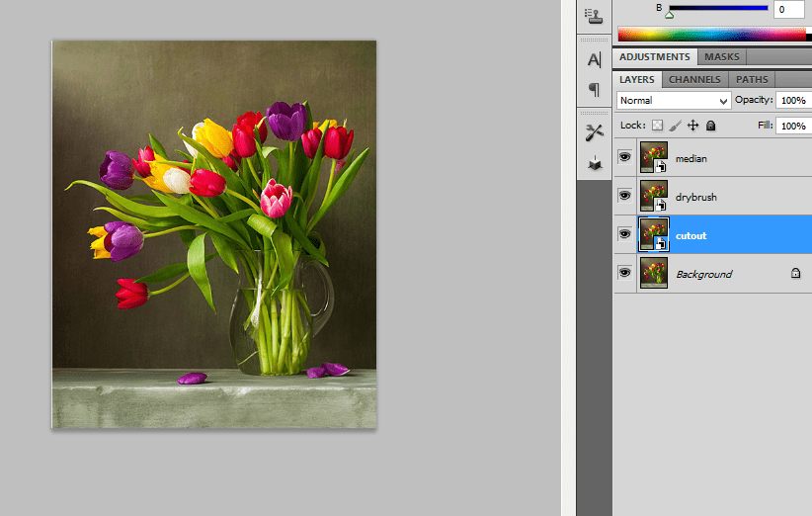Open the Paragraph panel icon
Screen dimensions: 812x516
[594, 90]
